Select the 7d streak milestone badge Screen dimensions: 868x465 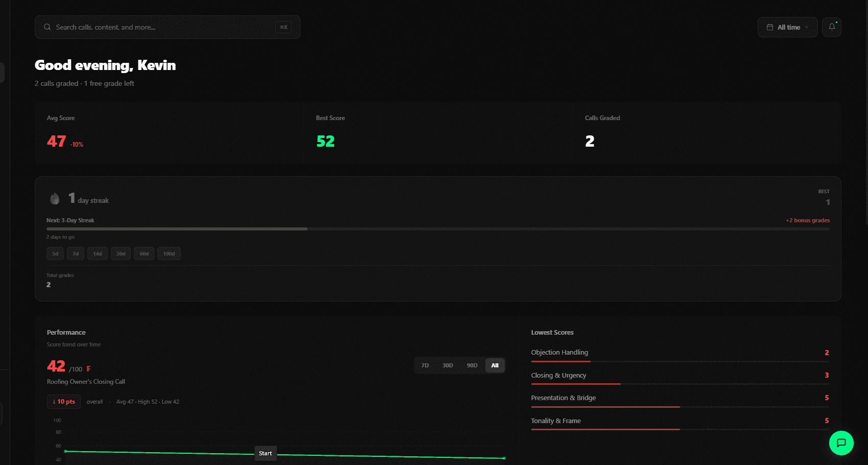click(76, 254)
